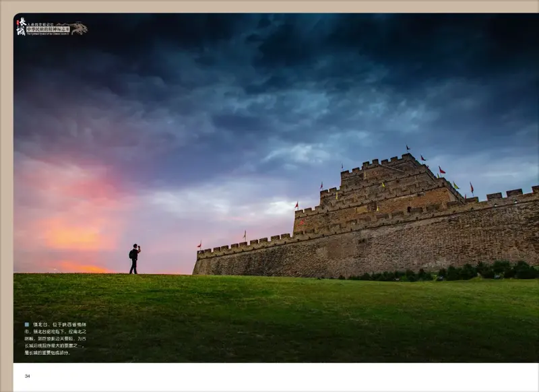Click the English subtitle under header banner
Viewport: 539px width, 392px height.
coord(48,34)
